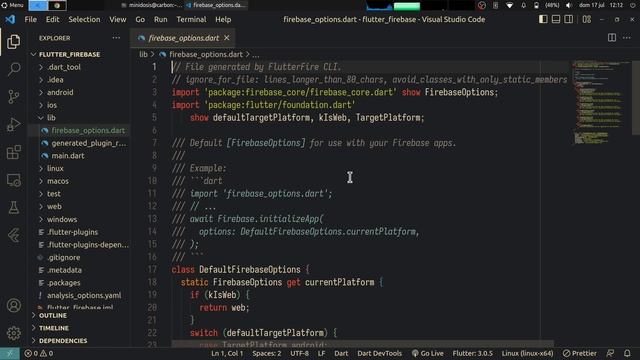Open the Selection menu
Image resolution: width=640 pixels, height=360 pixels.
pos(84,19)
